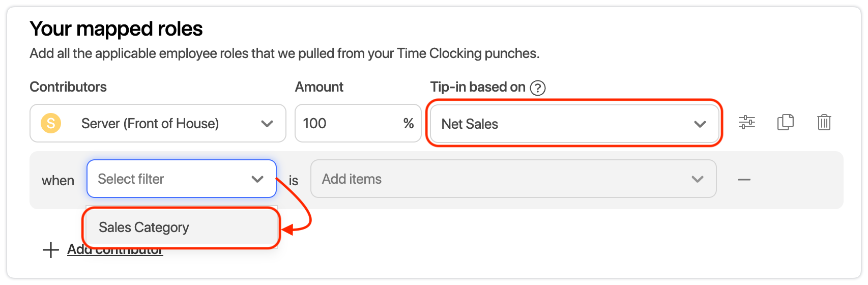The image size is (868, 285).
Task: Choose the Sales Category filter option
Action: click(x=144, y=227)
